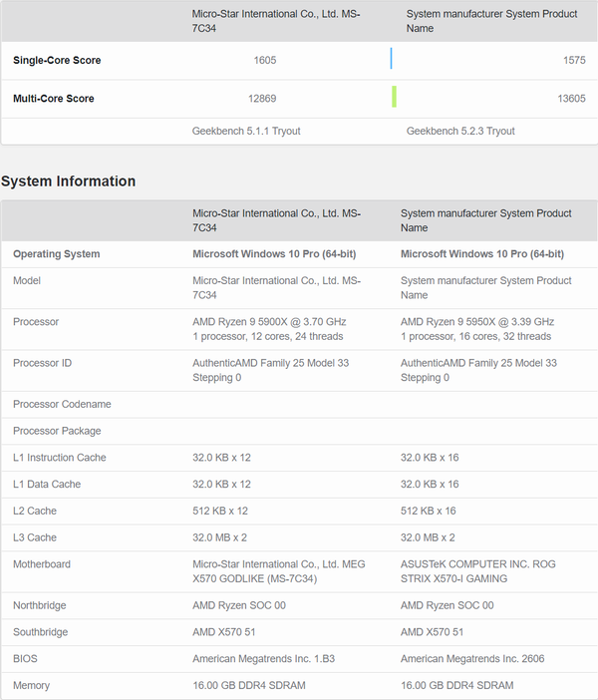Click MEG X570 GODLIKE motherboard value
This screenshot has width=598, height=700.
pos(278,571)
